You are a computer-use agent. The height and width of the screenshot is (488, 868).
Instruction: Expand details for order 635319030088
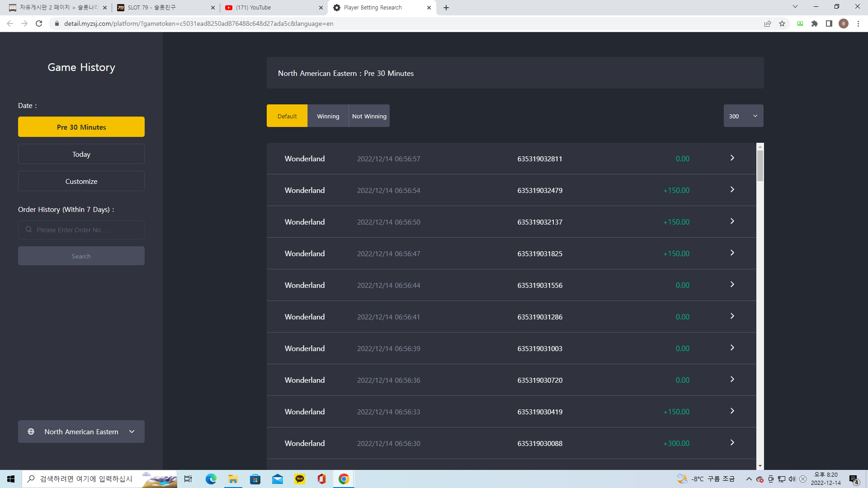click(732, 443)
